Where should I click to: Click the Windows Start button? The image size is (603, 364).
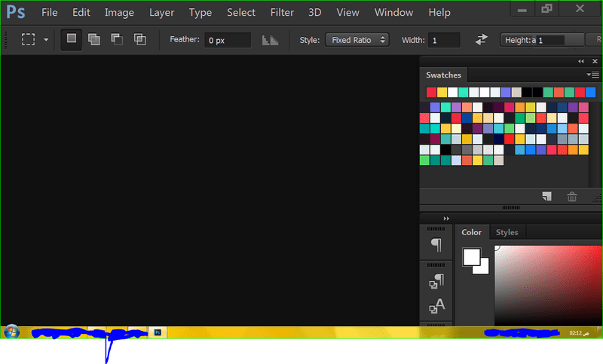point(11,332)
